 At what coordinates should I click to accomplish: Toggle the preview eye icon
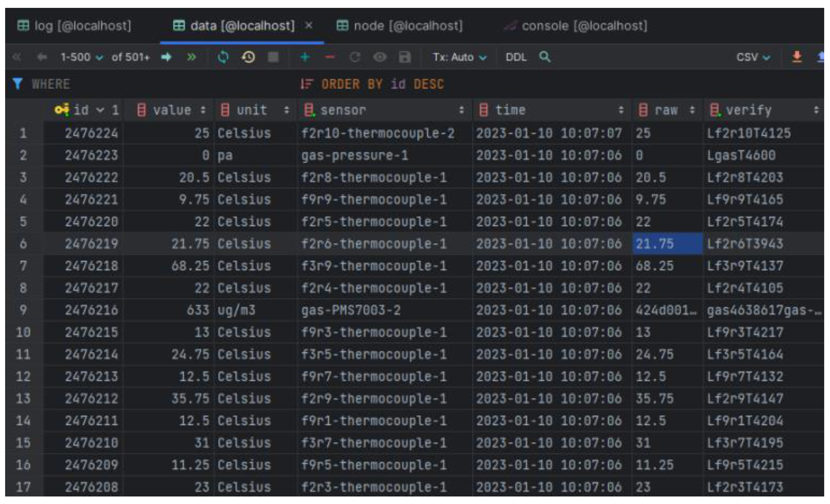[x=379, y=57]
